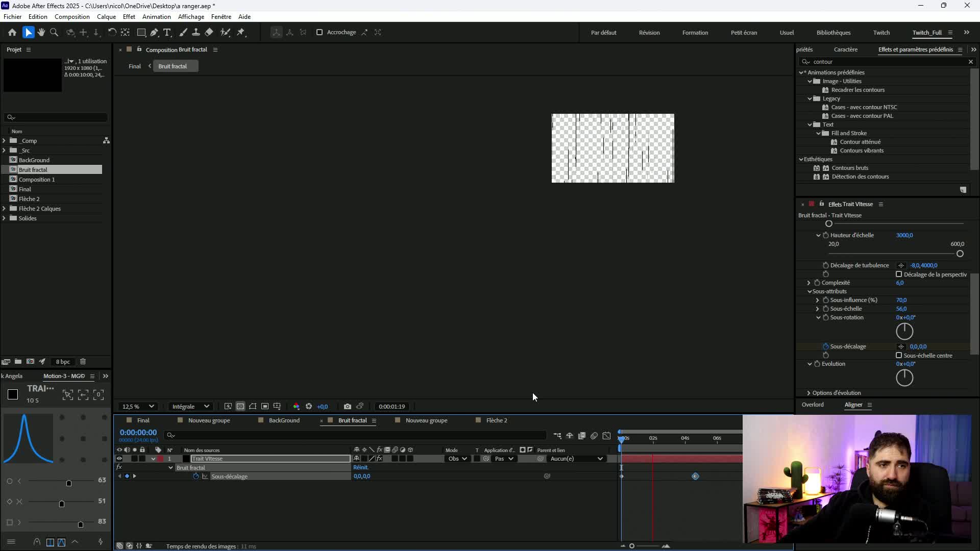Select the Zoom magnifier tool
The width and height of the screenshot is (980, 551).
(54, 32)
